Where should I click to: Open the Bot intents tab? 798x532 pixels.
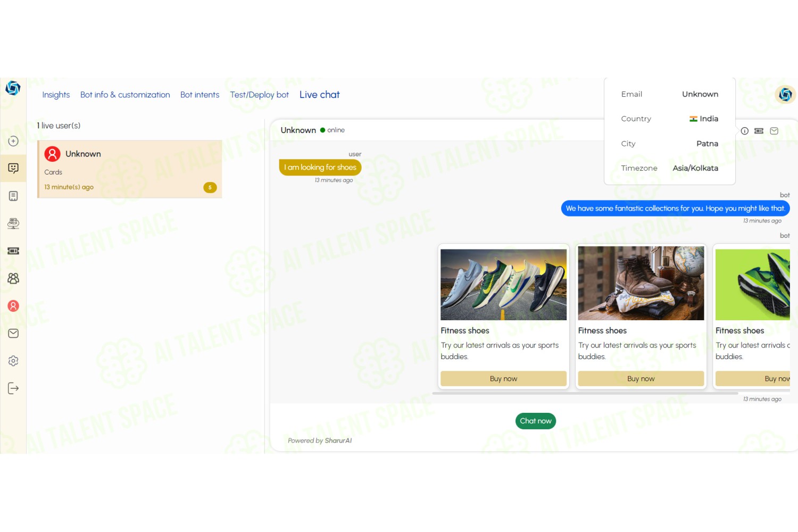coord(199,95)
